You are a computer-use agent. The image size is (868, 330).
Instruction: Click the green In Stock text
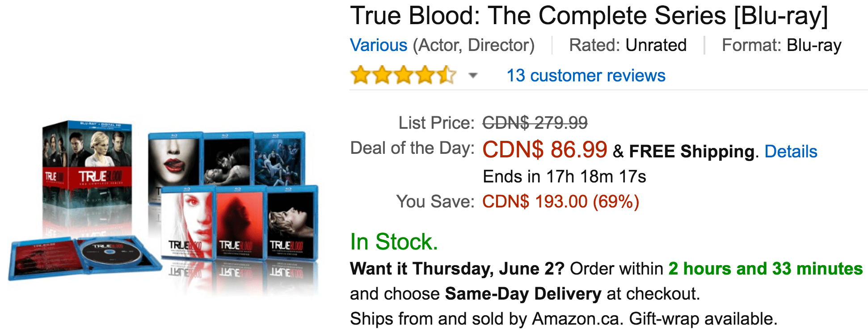[394, 242]
